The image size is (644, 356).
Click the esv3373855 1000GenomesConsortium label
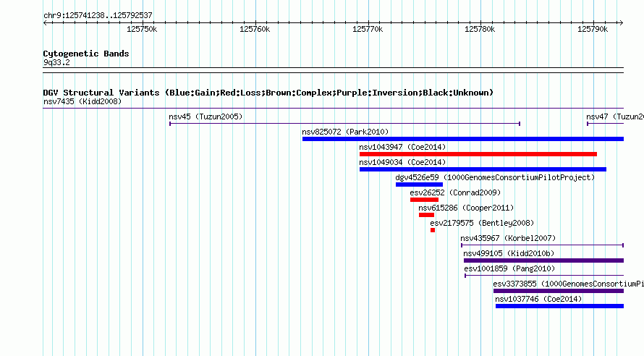pos(569,284)
